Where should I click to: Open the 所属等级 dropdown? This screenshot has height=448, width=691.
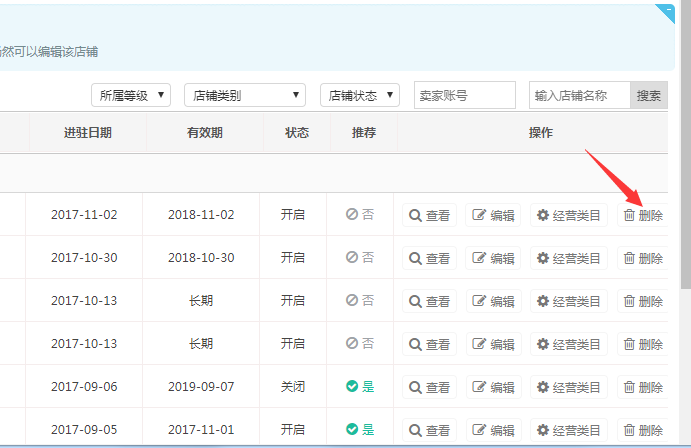pos(131,96)
